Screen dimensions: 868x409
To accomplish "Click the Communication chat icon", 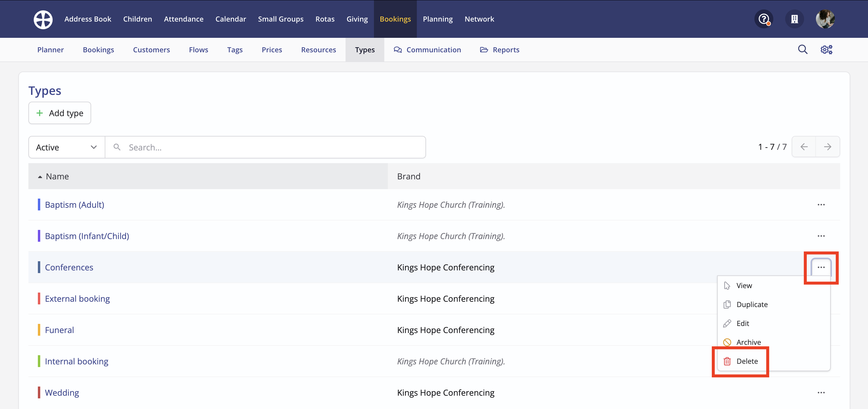I will [398, 49].
